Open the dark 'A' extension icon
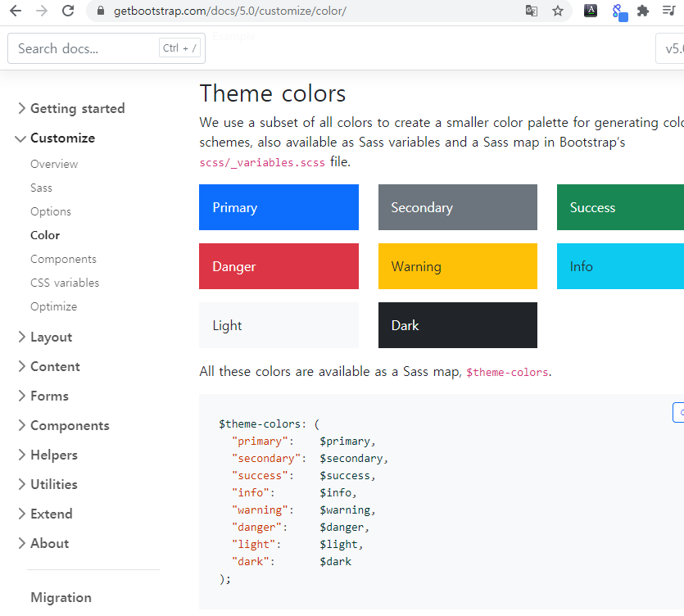The width and height of the screenshot is (684, 616). pos(591,11)
